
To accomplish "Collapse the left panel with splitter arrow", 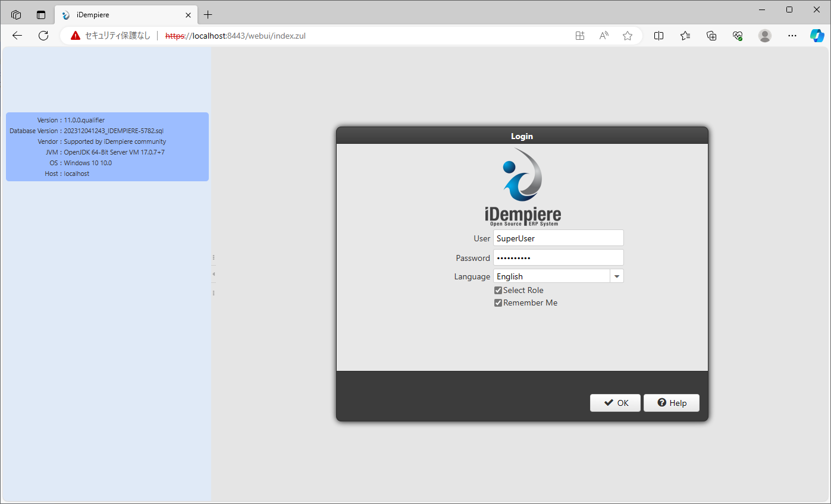I will tap(214, 274).
